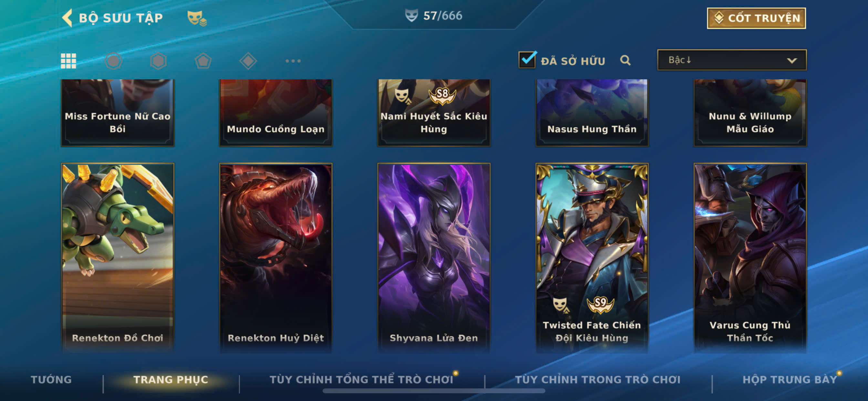Switch to the Tướng tab
The width and height of the screenshot is (868, 401).
click(x=51, y=380)
